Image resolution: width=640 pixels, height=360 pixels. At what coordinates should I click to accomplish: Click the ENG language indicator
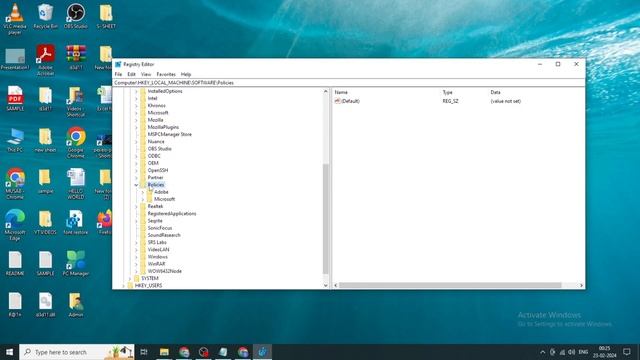(x=583, y=352)
